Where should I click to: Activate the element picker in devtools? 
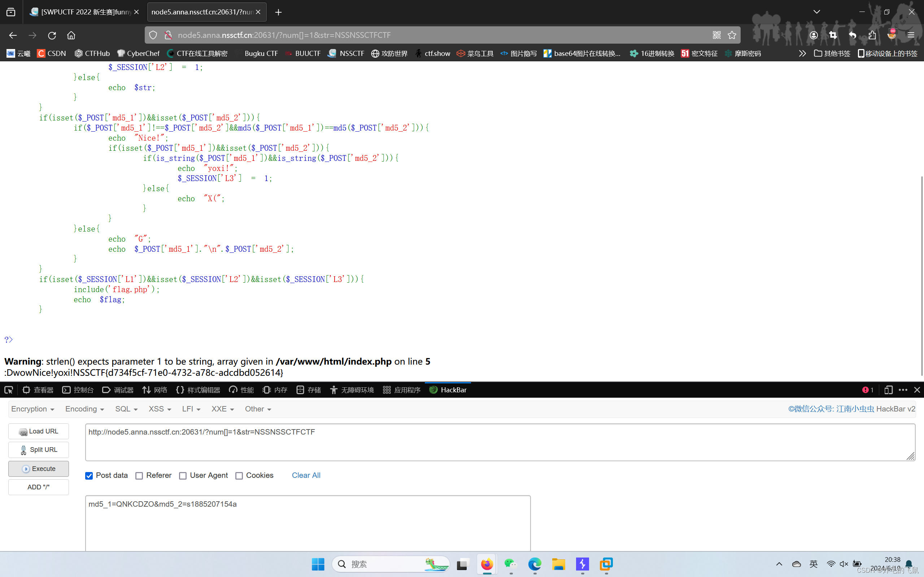pos(8,389)
